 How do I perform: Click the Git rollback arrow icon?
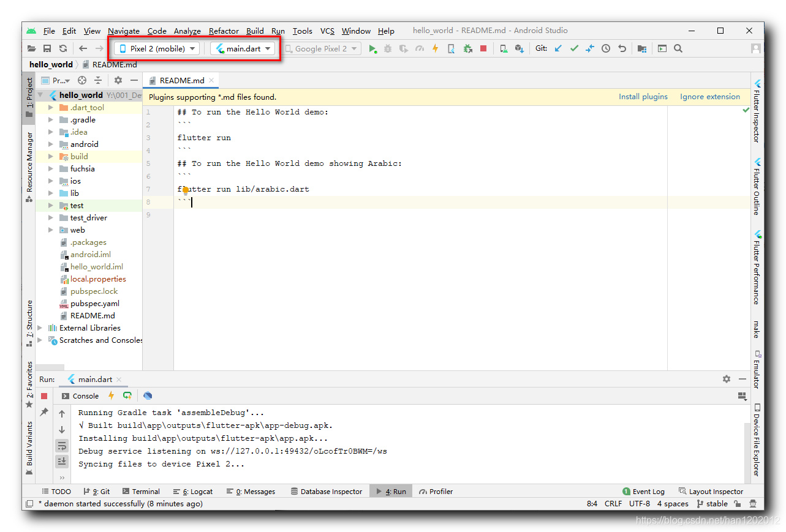[x=622, y=48]
